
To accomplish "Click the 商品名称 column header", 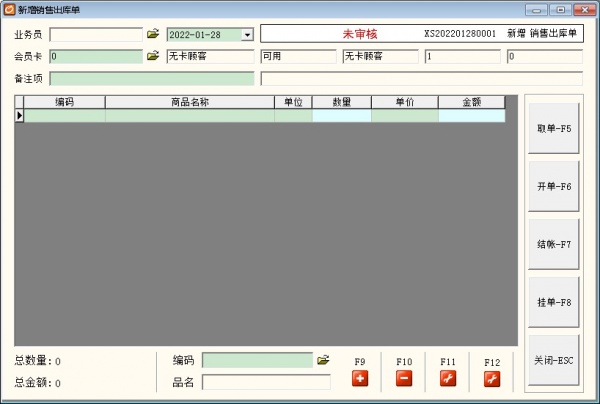I will pos(190,102).
